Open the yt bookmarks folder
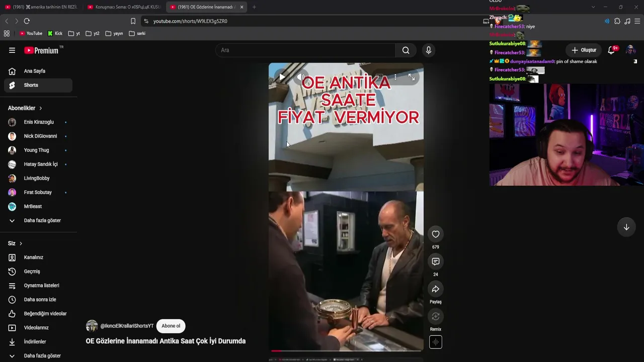This screenshot has height=362, width=644. 74,34
